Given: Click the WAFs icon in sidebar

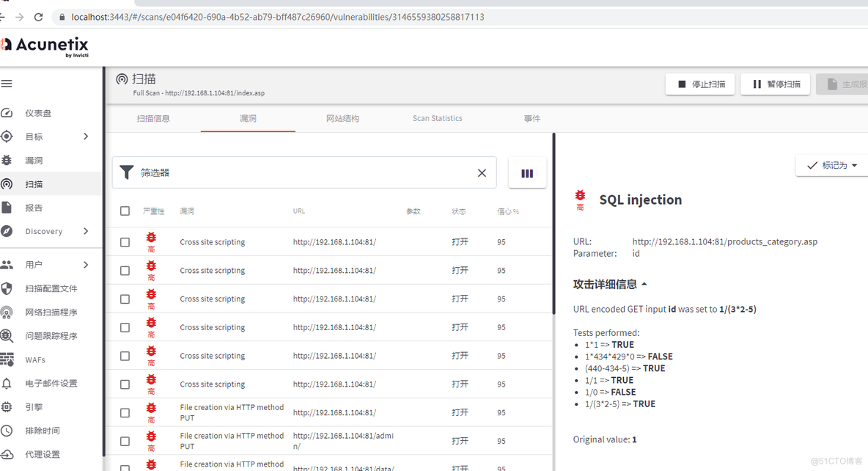Looking at the screenshot, I should coord(7,359).
